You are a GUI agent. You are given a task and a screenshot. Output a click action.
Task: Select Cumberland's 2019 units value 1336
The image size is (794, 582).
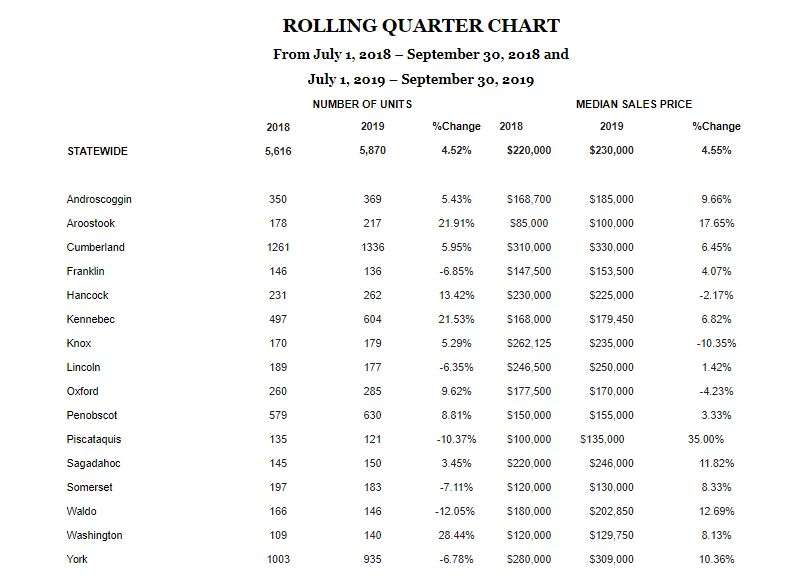point(372,247)
